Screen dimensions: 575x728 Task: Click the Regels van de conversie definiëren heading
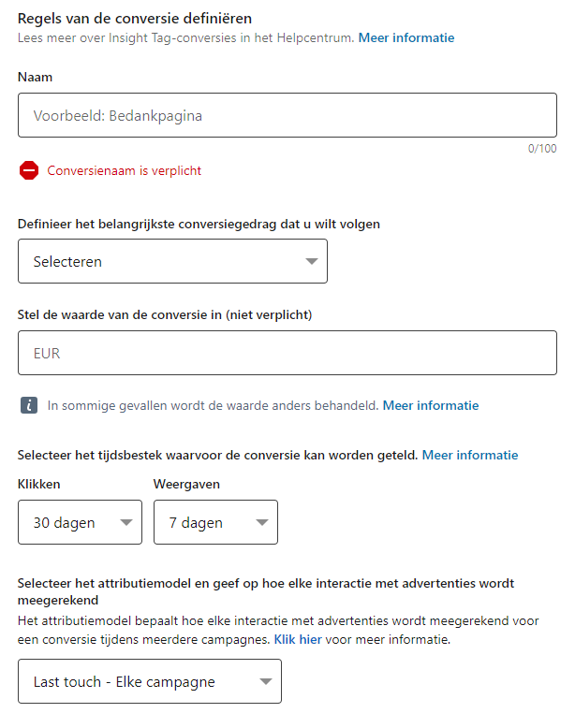(135, 18)
